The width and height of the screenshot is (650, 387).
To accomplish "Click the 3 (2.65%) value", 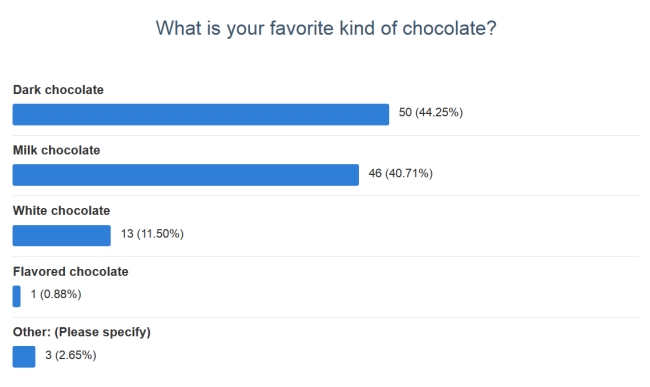I will (x=71, y=355).
